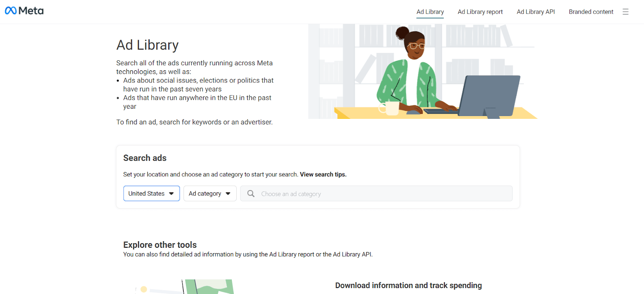644x294 pixels.
Task: Click the caret arrow beside United States
Action: (171, 194)
